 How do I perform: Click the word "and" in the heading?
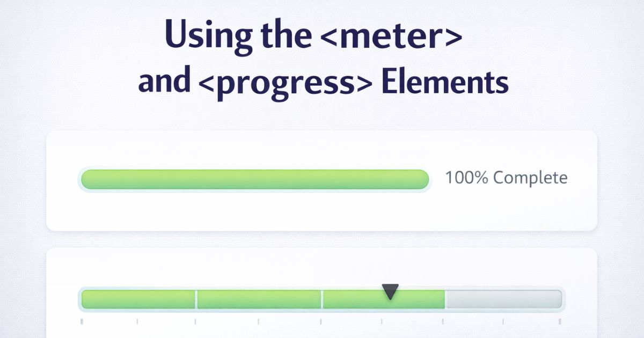[x=164, y=82]
